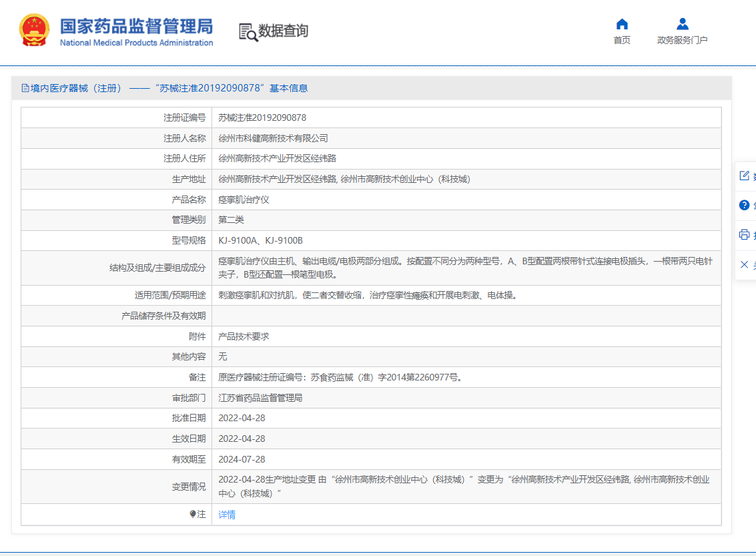This screenshot has height=556, width=756.
Task: Click the document icon before 境内医疗器械
Action: [x=25, y=88]
